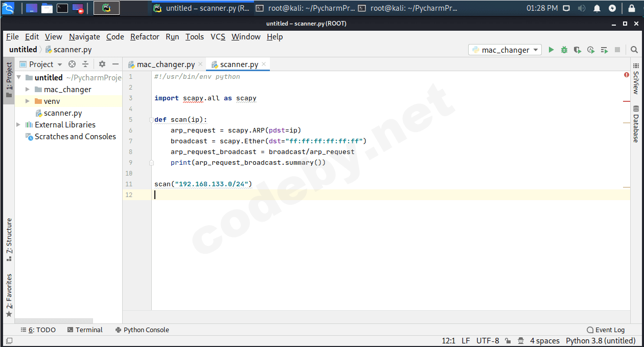This screenshot has width=644, height=347.
Task: Click the red error stripe mark
Action: 626,101
